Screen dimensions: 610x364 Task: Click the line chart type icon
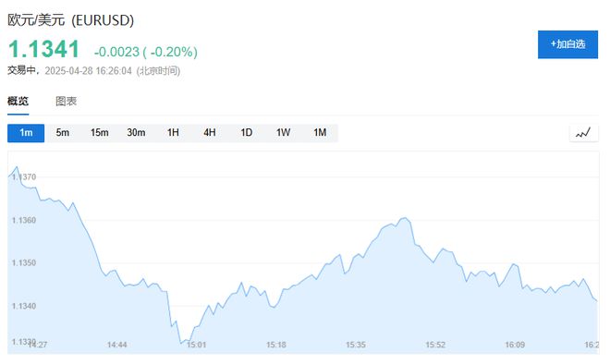tap(583, 133)
